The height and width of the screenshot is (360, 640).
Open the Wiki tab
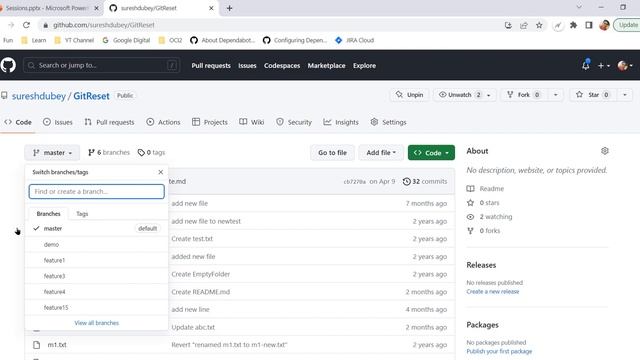tap(252, 122)
